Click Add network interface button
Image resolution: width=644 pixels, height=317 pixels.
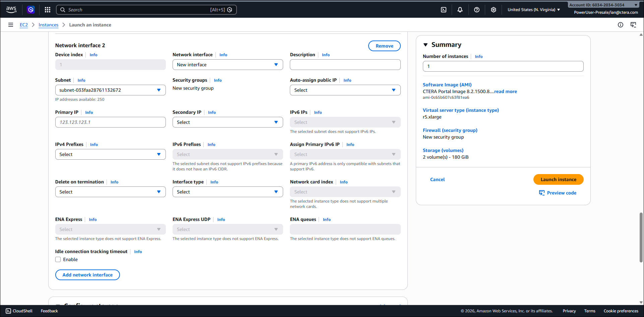87,275
